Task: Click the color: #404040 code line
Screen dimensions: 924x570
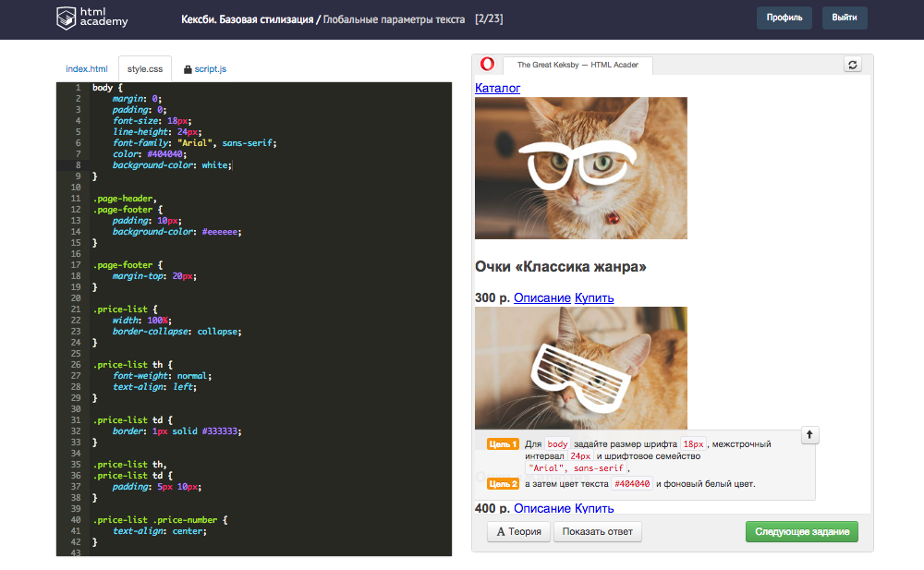Action: [x=150, y=154]
